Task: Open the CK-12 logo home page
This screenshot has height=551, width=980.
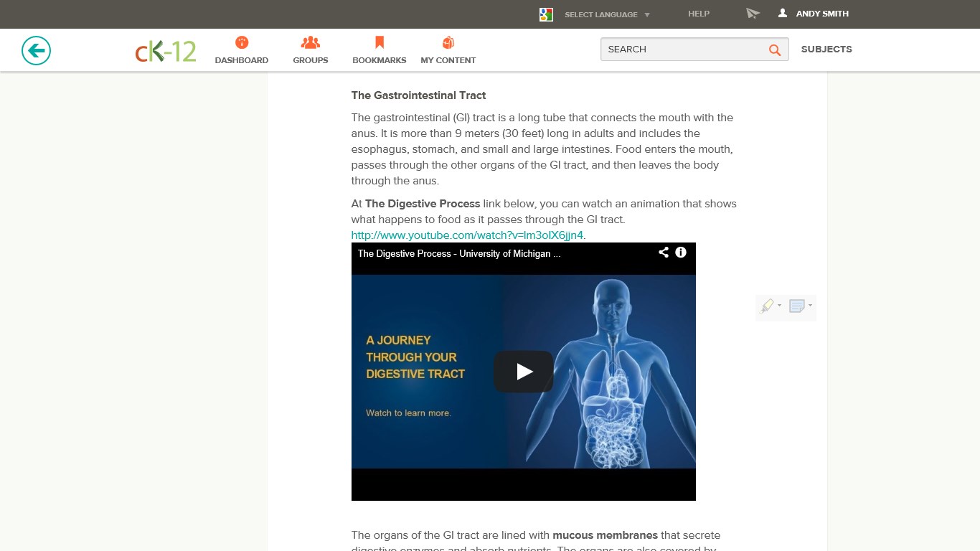Action: pos(166,51)
